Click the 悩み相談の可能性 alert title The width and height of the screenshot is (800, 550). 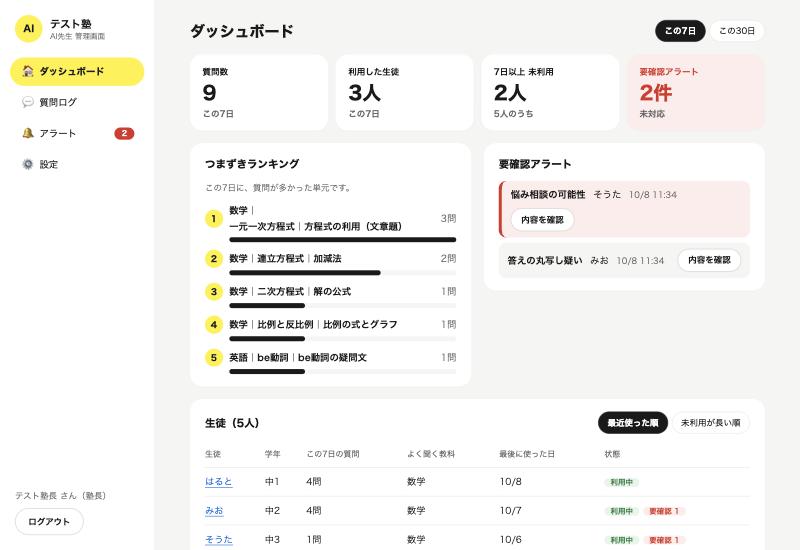(x=548, y=194)
